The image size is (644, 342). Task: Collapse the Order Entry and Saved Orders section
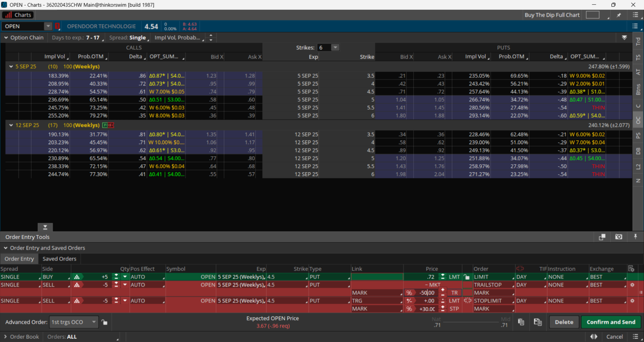point(6,248)
